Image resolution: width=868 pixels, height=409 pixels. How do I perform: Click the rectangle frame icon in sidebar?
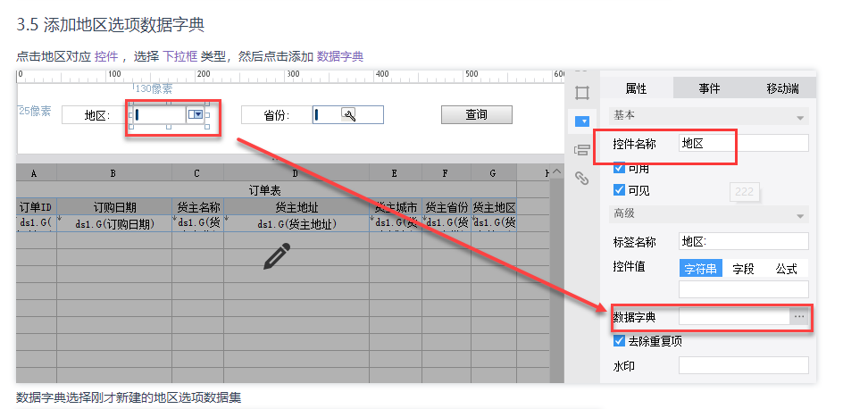(x=582, y=93)
